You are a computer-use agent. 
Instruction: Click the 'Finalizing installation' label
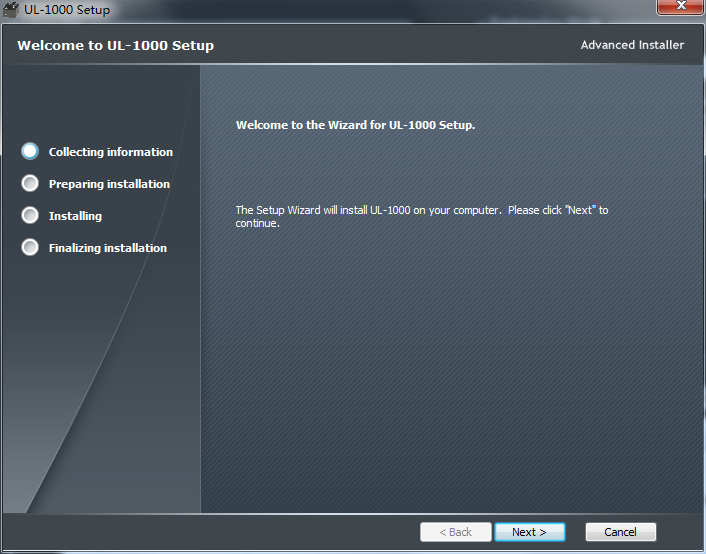click(108, 248)
